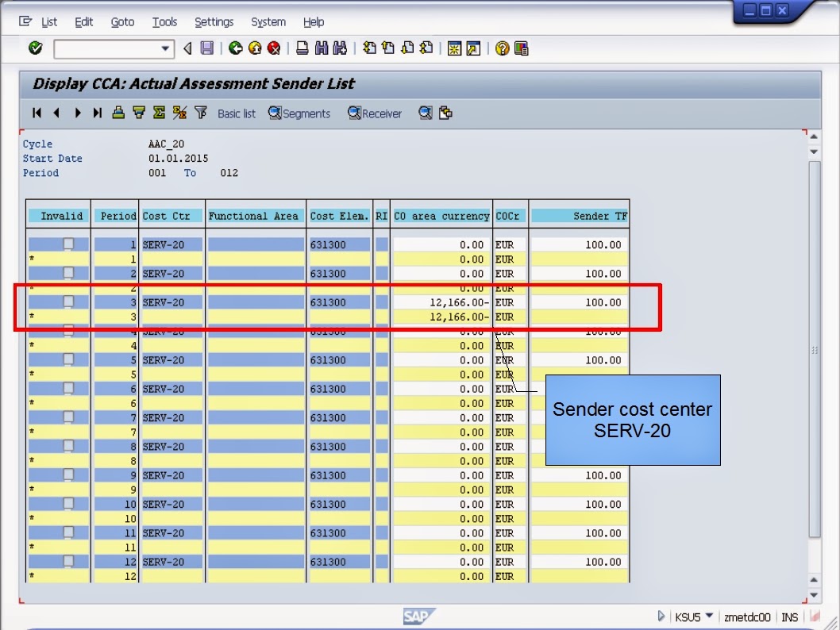Cancel transaction with red X icon
840x630 pixels.
(x=275, y=48)
